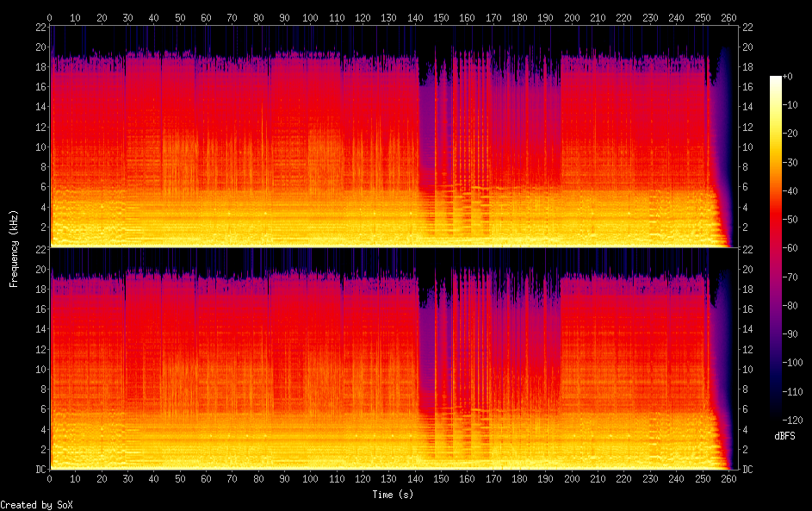Click the 10 kHz label on the upper-left frequency axis
Viewport: 812px width, 511px height.
coord(40,146)
